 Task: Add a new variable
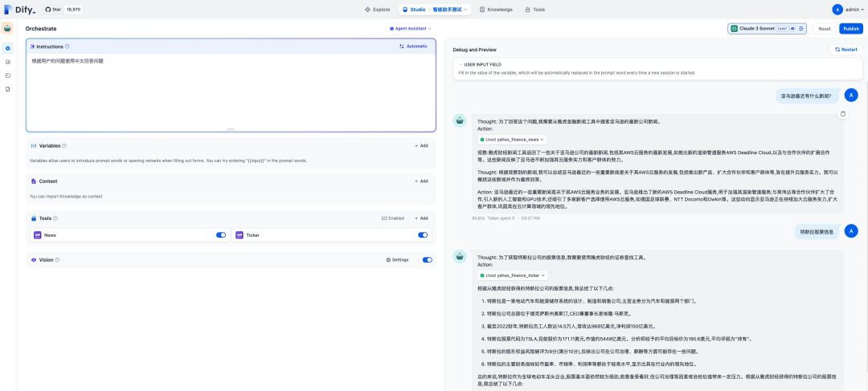[x=421, y=146]
